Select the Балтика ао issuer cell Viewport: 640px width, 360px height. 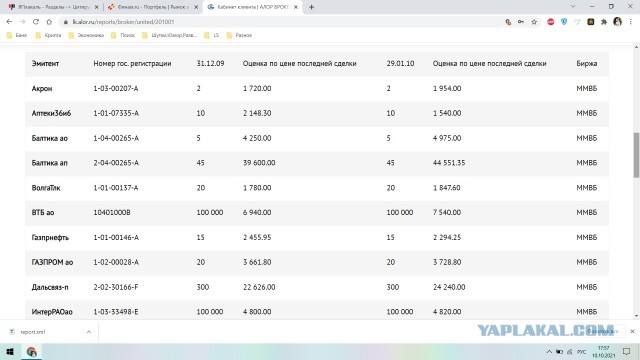click(x=49, y=138)
